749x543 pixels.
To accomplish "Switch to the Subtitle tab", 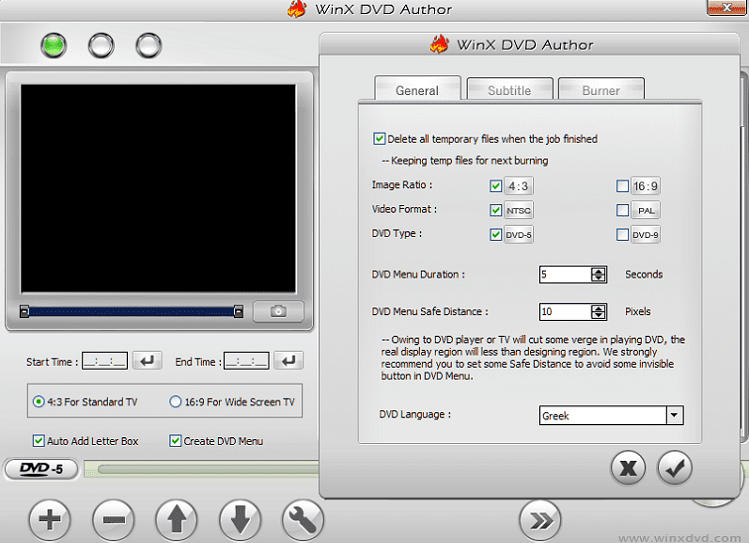I will click(x=509, y=90).
